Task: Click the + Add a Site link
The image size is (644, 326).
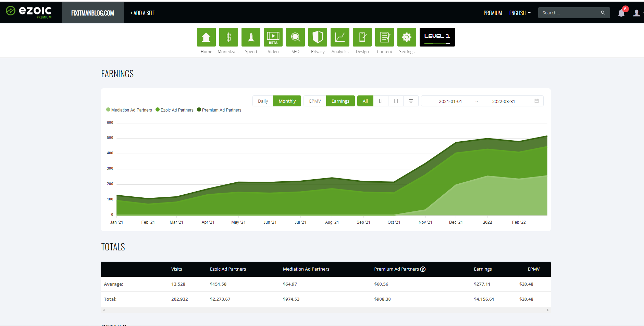Action: [143, 13]
